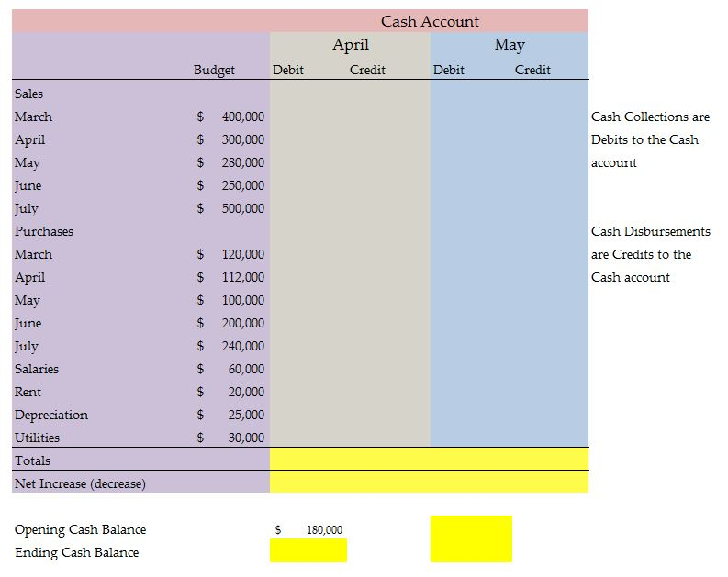Select the 112,000 April purchases value
Viewport: 728px width, 577px height.
[243, 277]
